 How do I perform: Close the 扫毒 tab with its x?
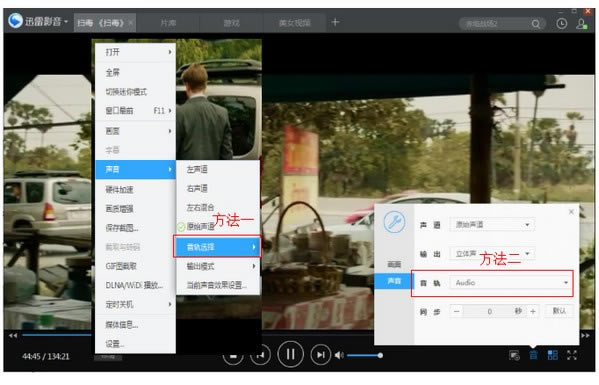tap(131, 23)
